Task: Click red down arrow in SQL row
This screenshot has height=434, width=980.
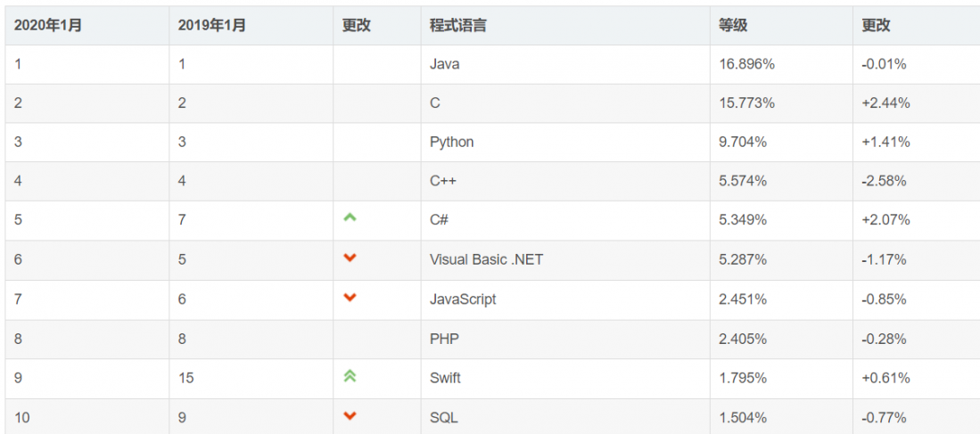Action: (x=350, y=415)
